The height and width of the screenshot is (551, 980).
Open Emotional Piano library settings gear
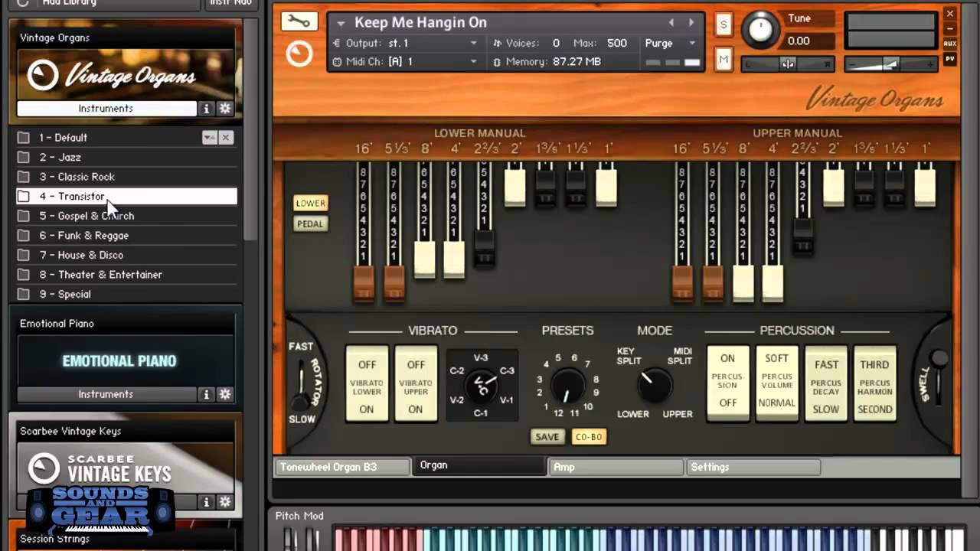pos(225,394)
